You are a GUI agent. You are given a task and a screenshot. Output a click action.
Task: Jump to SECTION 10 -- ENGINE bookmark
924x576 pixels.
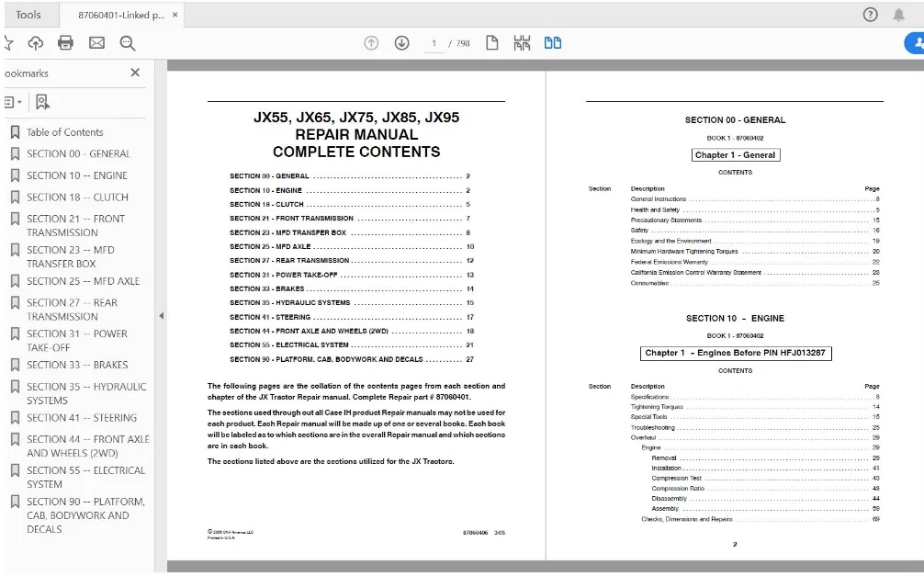pos(76,175)
